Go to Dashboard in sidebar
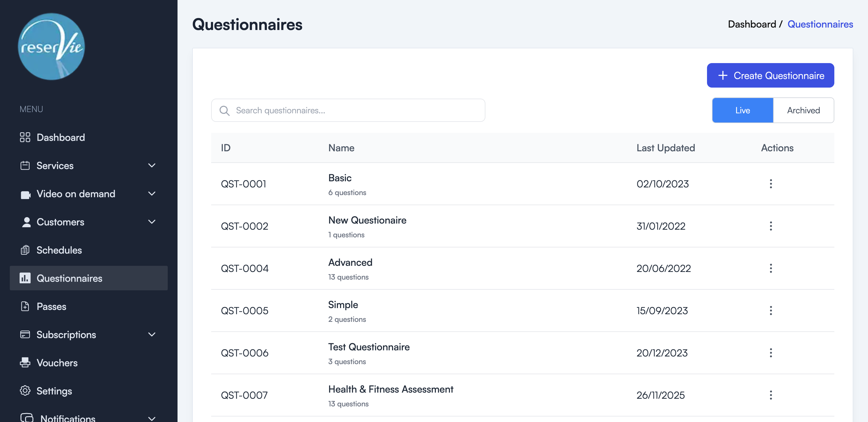This screenshot has width=868, height=422. [89, 137]
